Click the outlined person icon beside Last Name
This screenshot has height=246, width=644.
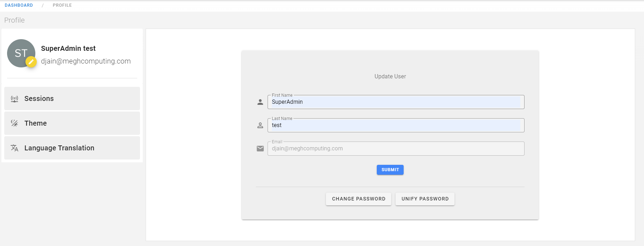coord(260,125)
